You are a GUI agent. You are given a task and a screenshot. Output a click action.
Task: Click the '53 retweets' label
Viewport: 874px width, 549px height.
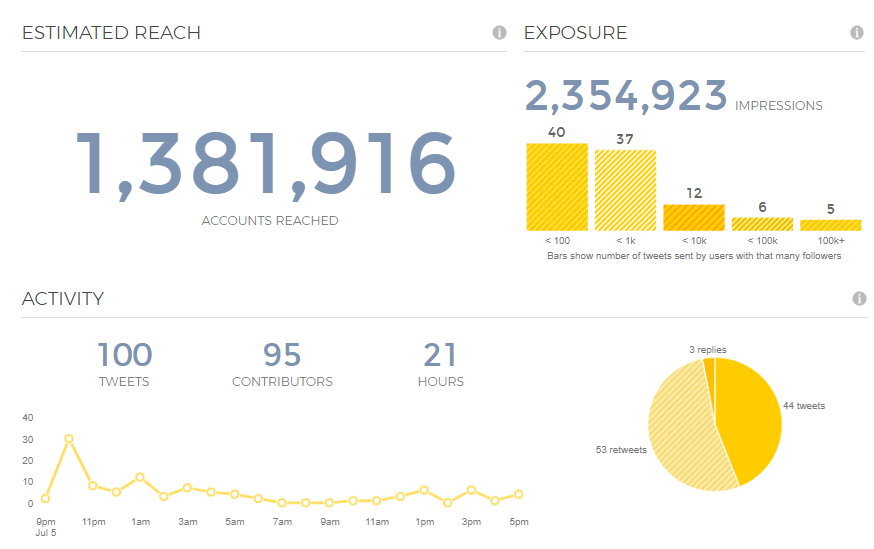[x=621, y=450]
